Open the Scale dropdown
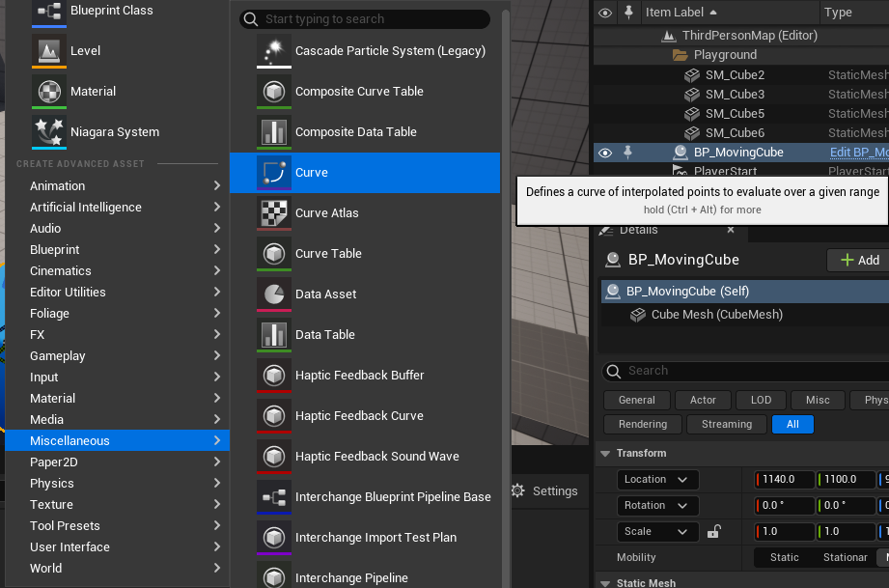The image size is (889, 588). (x=657, y=532)
